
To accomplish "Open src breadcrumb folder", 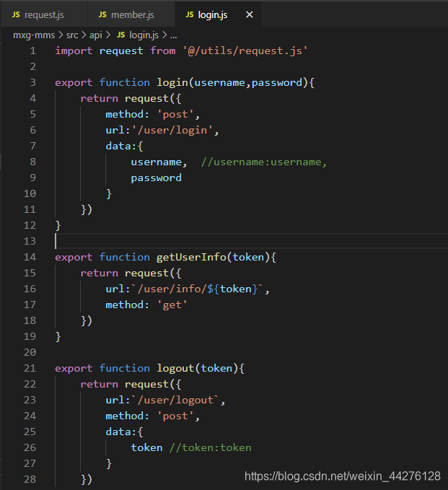I will (x=72, y=35).
